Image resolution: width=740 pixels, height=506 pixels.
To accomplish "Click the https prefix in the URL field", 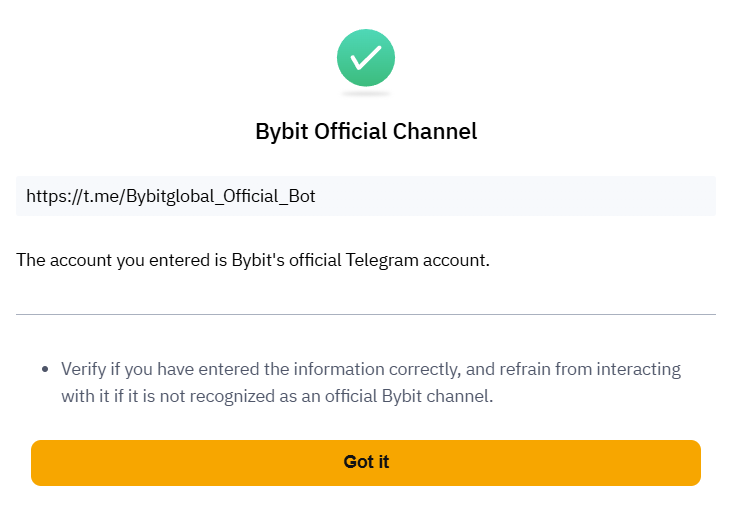I will click(x=47, y=196).
